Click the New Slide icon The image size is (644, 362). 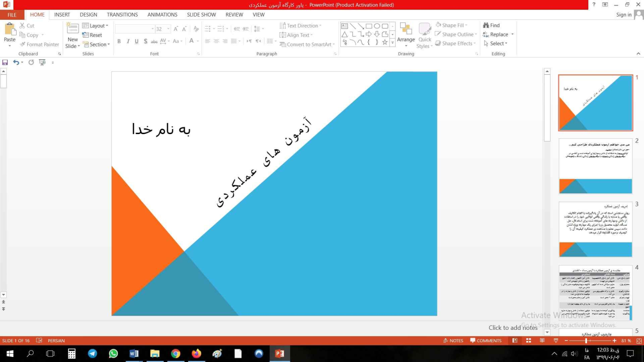[x=73, y=29]
